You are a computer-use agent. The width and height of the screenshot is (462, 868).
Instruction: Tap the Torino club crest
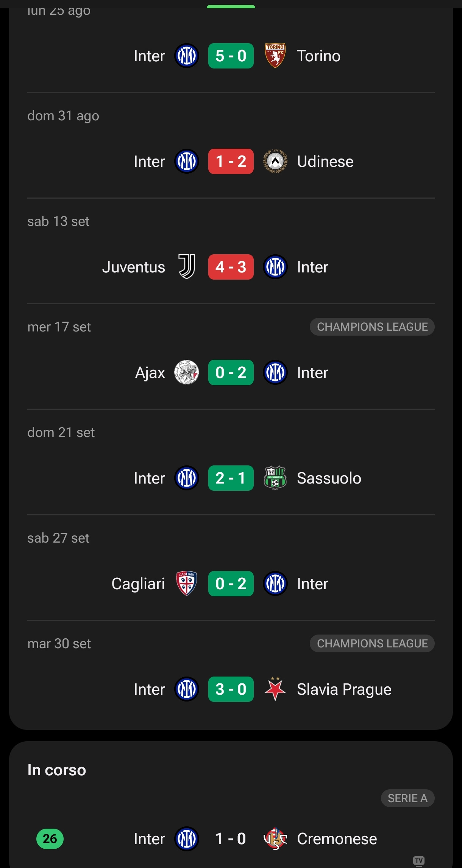pos(275,56)
